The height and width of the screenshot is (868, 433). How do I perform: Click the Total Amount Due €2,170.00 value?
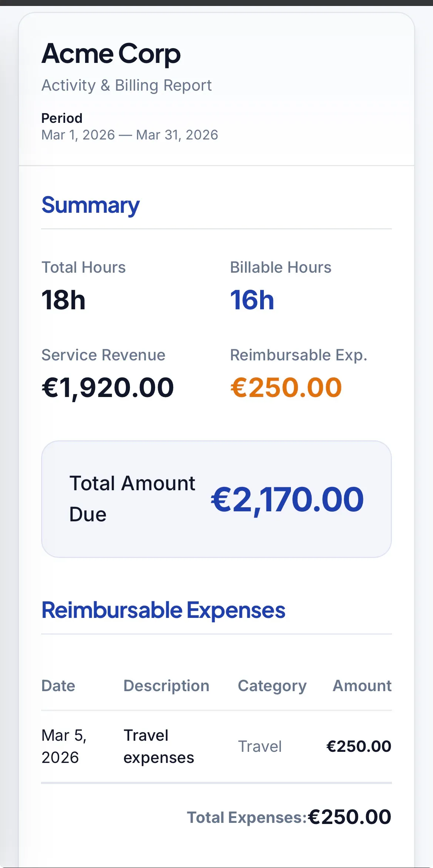[x=287, y=499]
